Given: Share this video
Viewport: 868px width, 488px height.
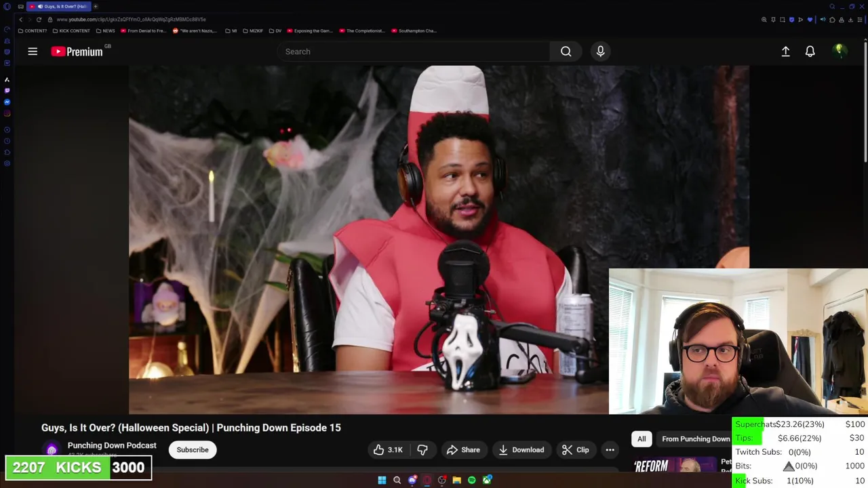Looking at the screenshot, I should [x=463, y=450].
